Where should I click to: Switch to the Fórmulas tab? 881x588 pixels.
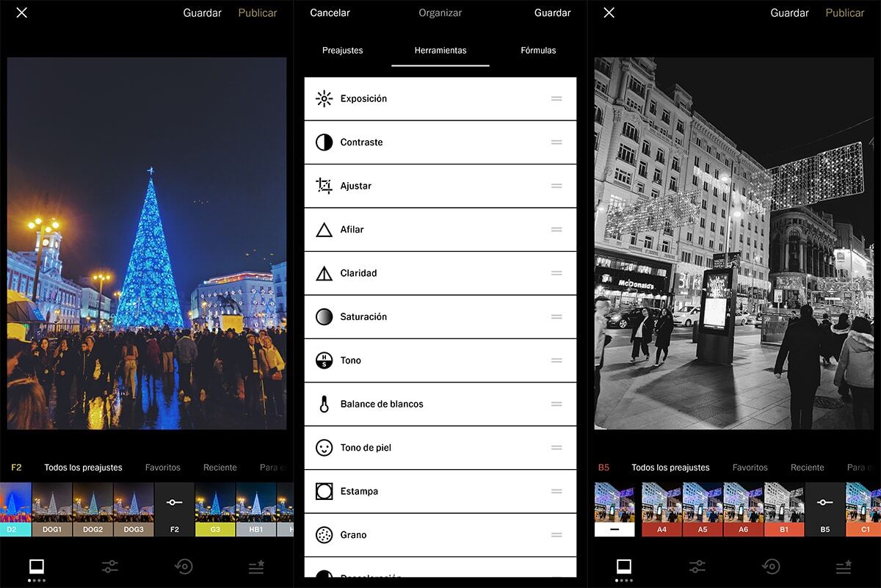[538, 51]
